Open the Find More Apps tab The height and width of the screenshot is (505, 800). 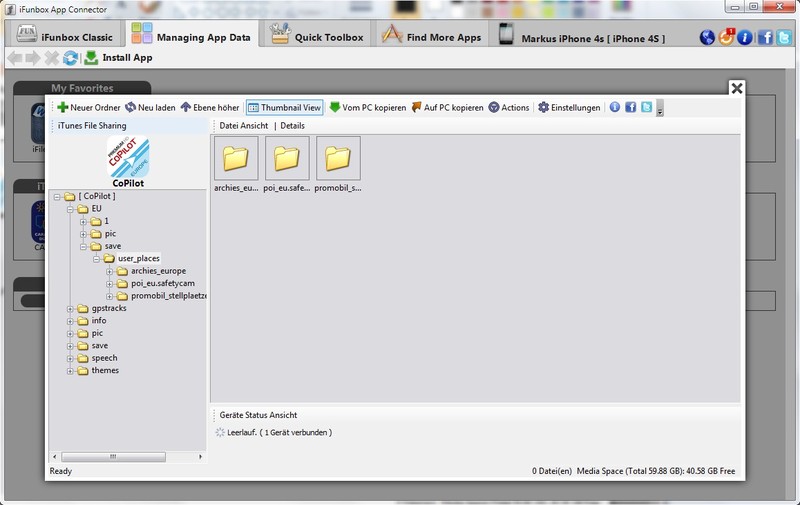(x=431, y=37)
